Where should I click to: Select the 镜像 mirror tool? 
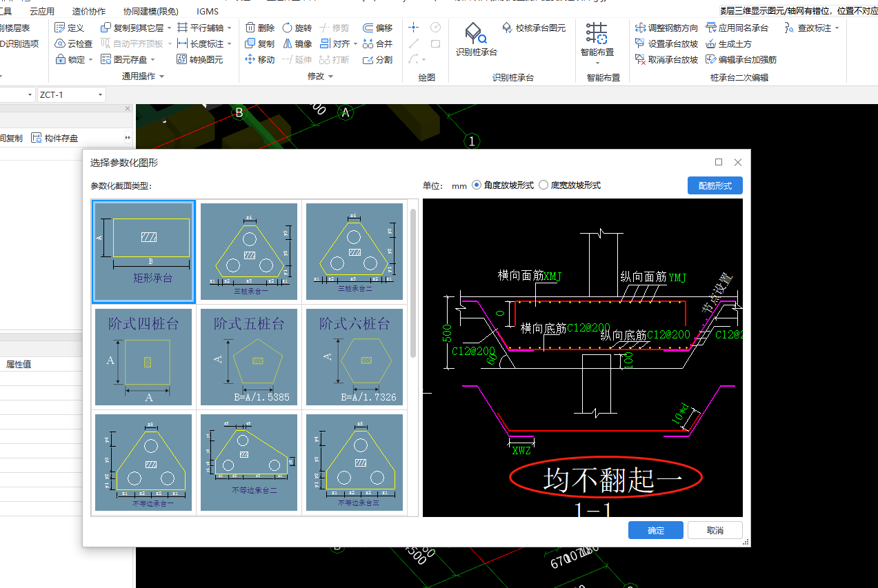pos(297,43)
